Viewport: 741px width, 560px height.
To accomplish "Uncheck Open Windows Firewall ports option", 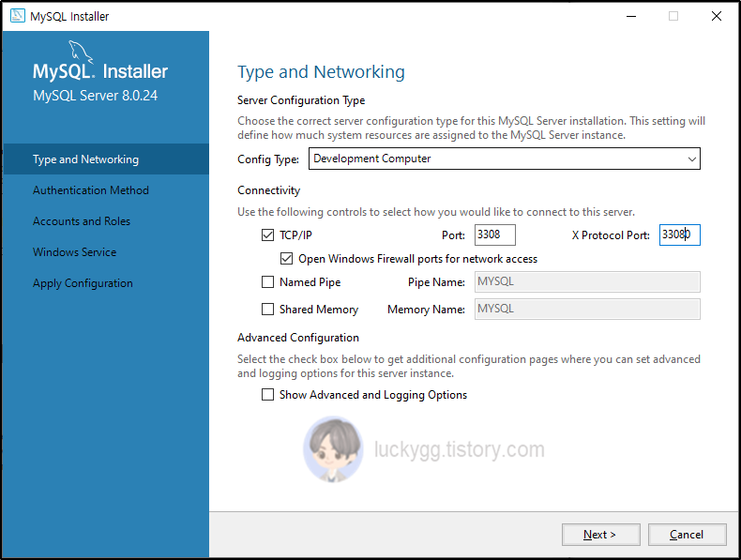I will coord(286,259).
